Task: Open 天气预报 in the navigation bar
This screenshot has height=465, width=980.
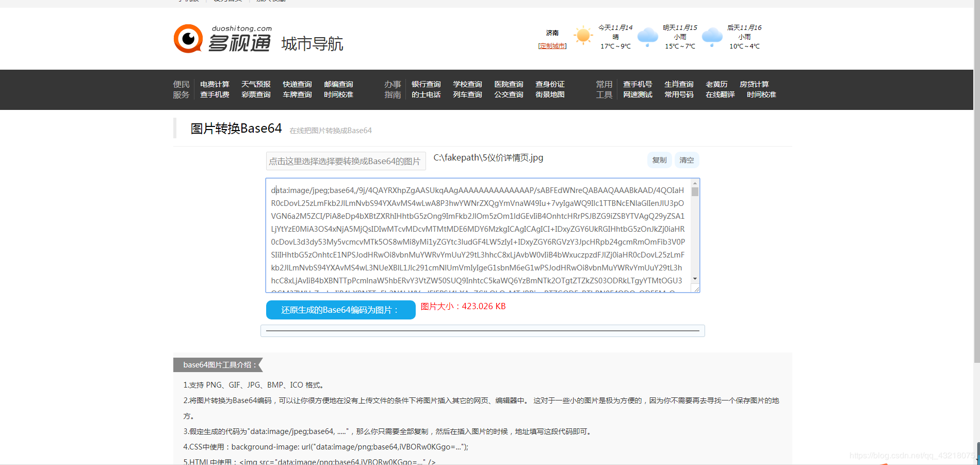Action: tap(256, 84)
